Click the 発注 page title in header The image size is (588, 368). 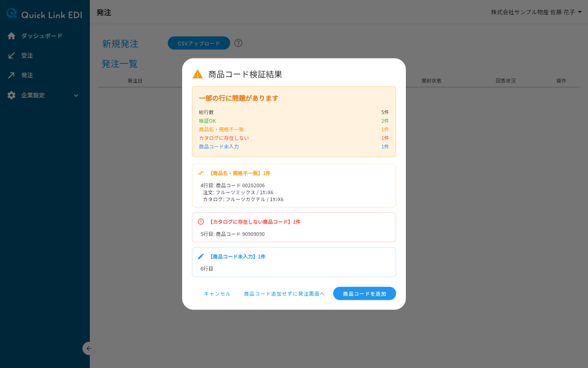(x=104, y=13)
